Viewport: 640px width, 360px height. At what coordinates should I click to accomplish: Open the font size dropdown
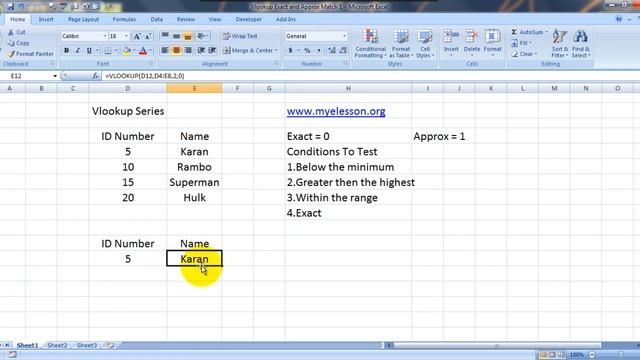pyautogui.click(x=126, y=36)
